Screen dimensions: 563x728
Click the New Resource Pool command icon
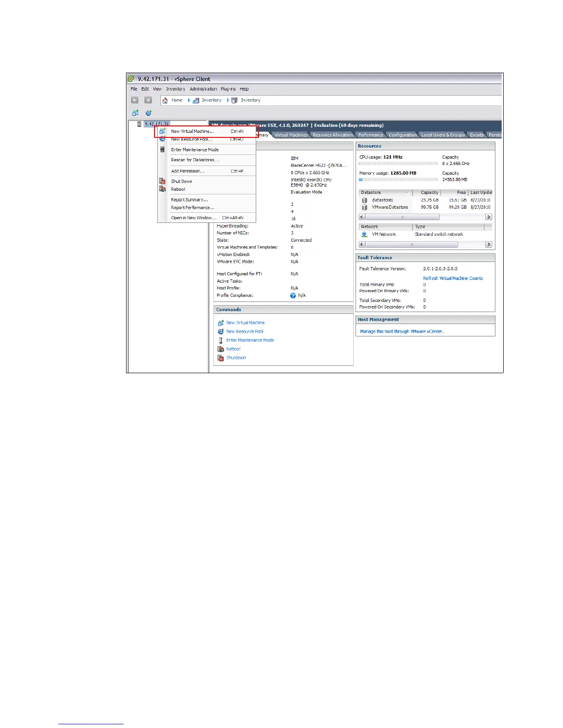(x=221, y=331)
